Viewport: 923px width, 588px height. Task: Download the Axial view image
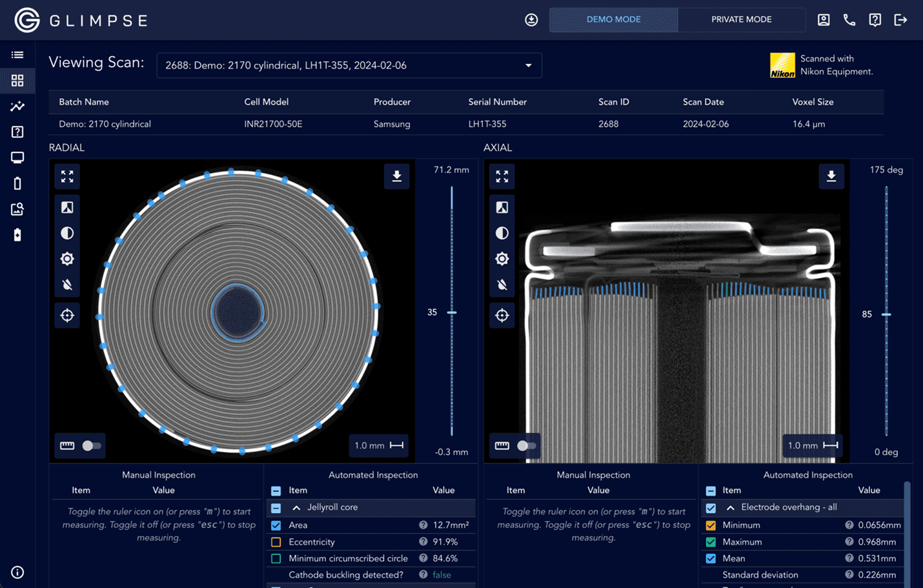(x=831, y=176)
